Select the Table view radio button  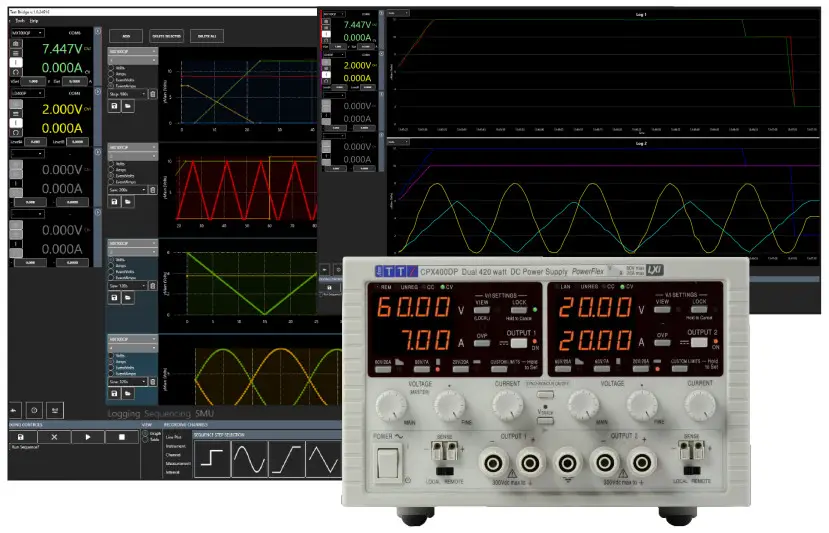145,440
